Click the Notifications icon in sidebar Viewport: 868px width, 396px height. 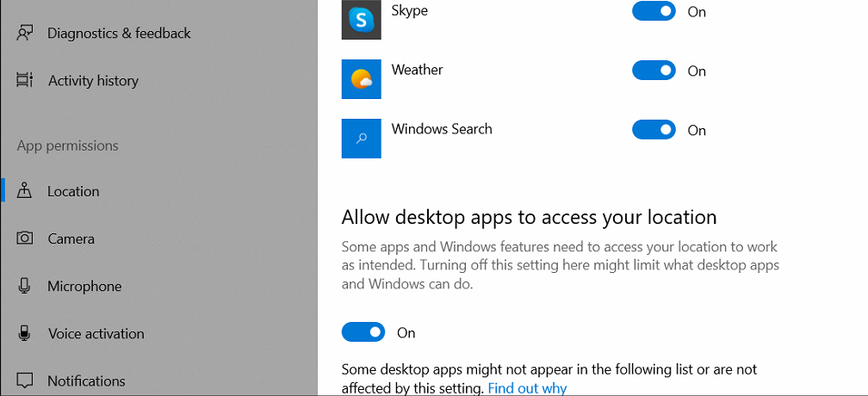[x=24, y=381]
